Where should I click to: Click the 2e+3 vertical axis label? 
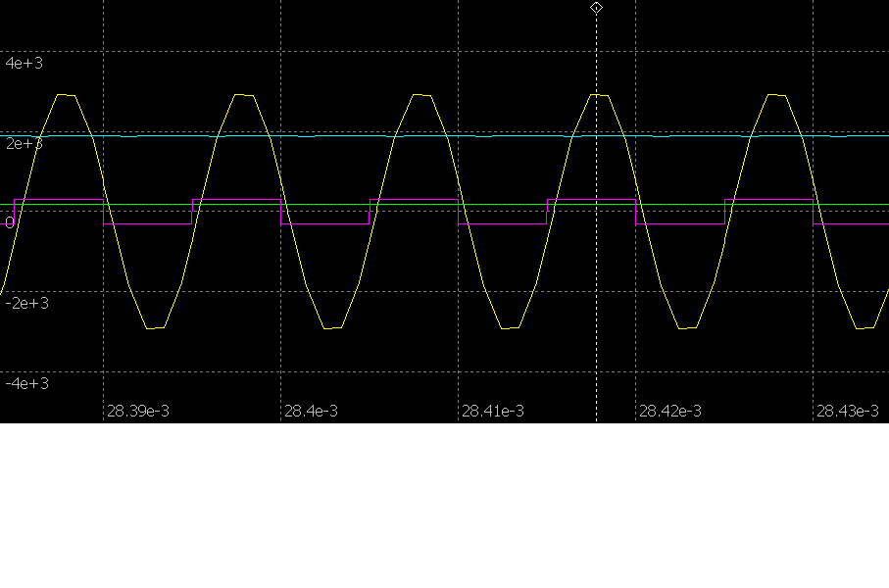point(25,144)
